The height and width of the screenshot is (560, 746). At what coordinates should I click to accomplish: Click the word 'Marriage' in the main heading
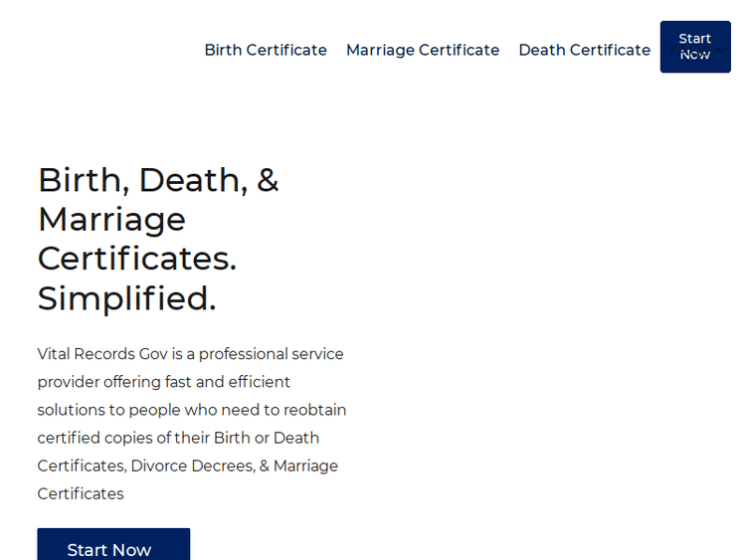pyautogui.click(x=111, y=219)
